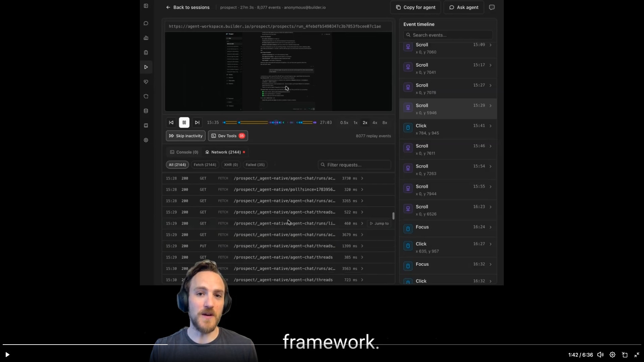Select the 522 ms threads request row

click(x=278, y=212)
